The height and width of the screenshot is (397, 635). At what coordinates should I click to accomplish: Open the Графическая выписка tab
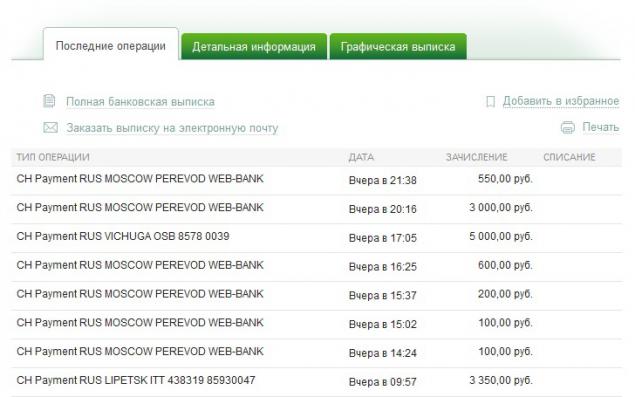(x=398, y=47)
